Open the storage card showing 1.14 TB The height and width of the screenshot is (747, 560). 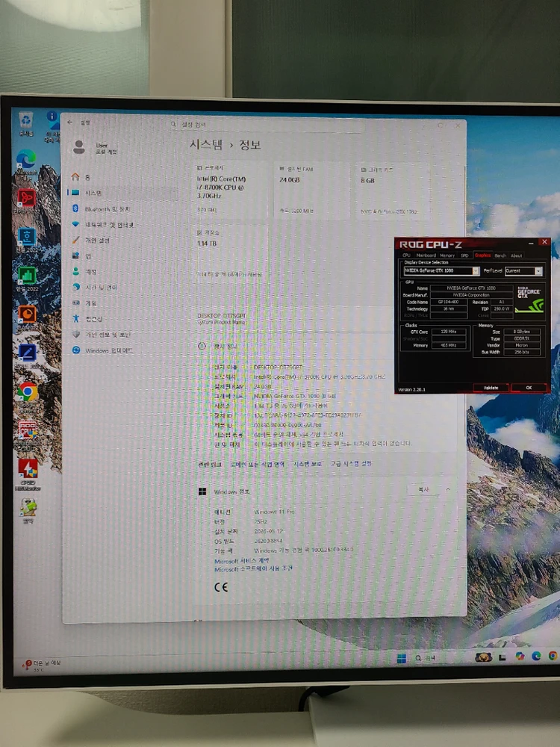[x=231, y=254]
